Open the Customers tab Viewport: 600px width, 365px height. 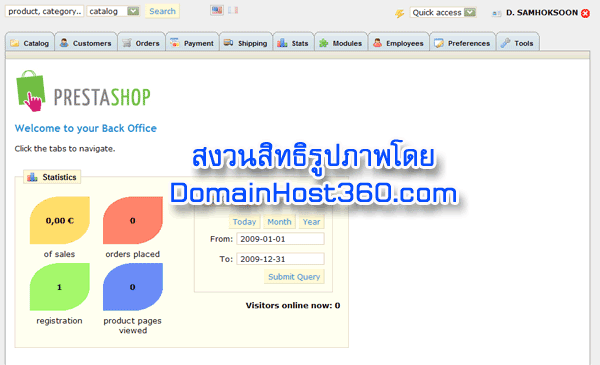[86, 42]
